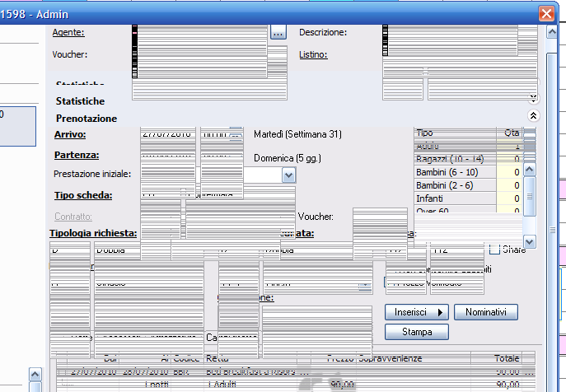Click the 90,00 value in the Totale column

(x=508, y=385)
